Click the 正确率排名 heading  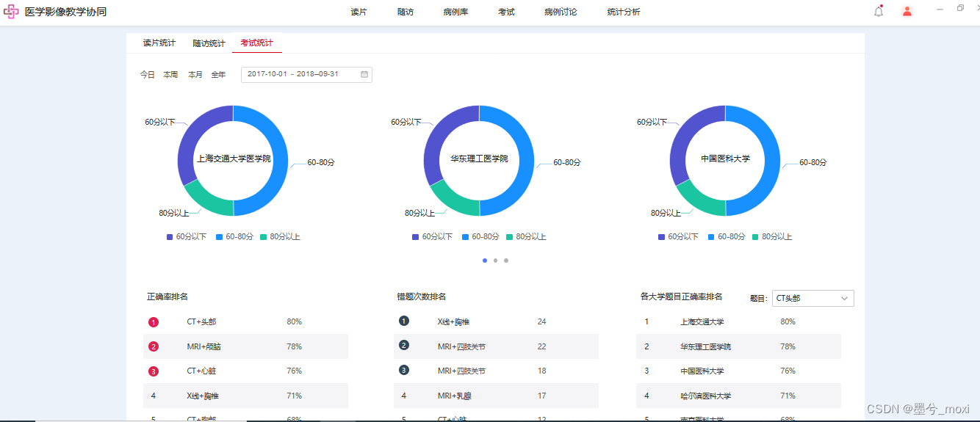[x=167, y=297]
